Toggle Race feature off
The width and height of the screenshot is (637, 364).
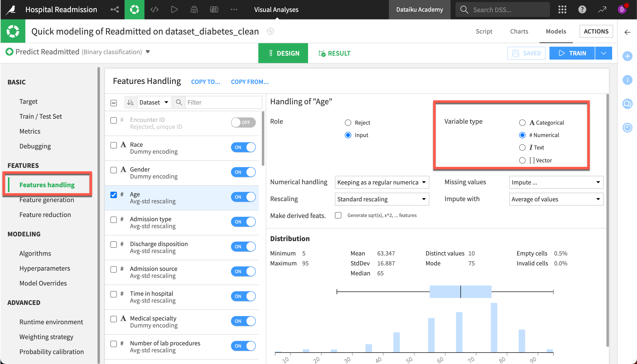coord(243,147)
